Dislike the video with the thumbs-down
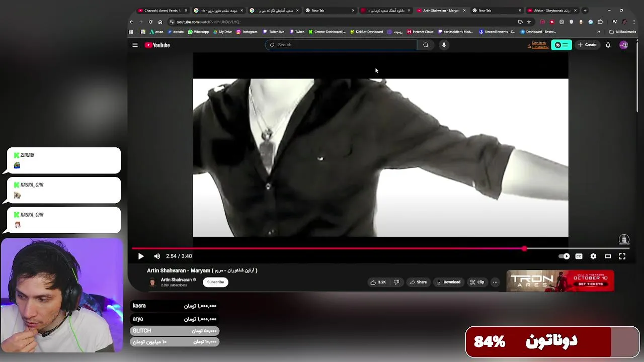The width and height of the screenshot is (644, 362). pos(396,282)
